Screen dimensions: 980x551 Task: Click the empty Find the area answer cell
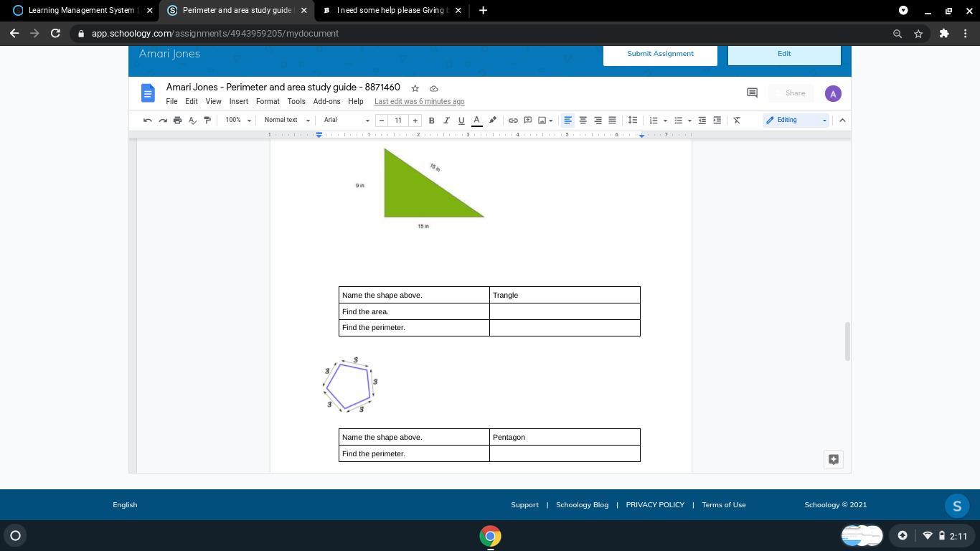(x=564, y=311)
